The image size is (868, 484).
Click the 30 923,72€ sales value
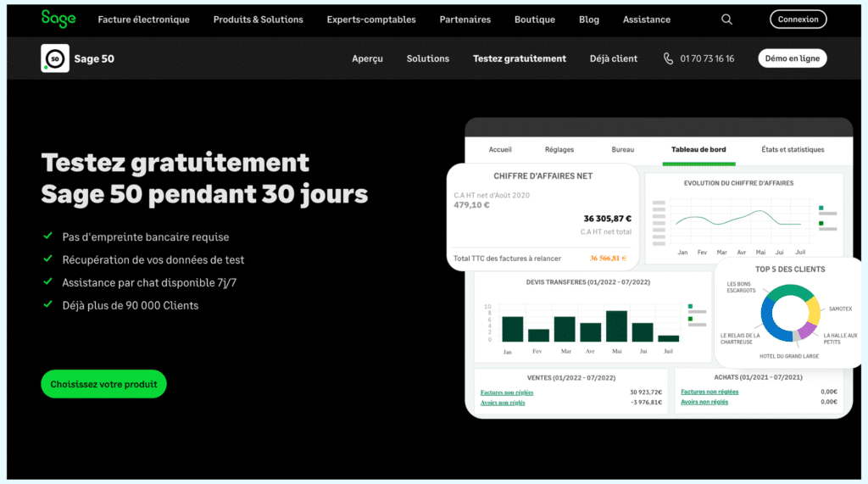[x=646, y=392]
